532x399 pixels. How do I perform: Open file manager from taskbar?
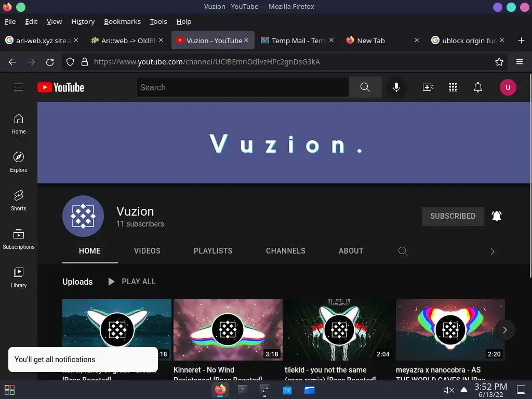point(310,390)
